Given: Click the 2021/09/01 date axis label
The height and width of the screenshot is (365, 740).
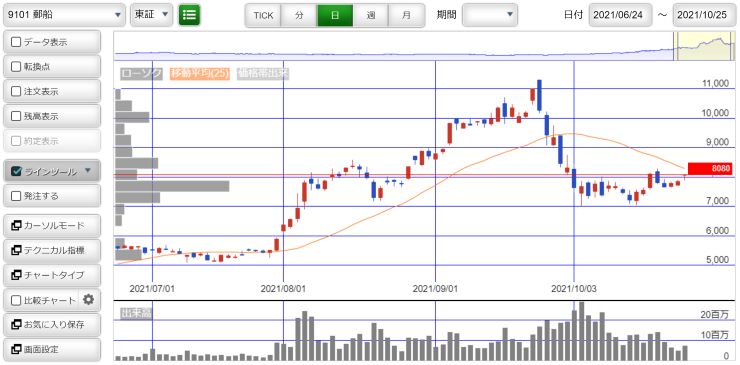Looking at the screenshot, I should [435, 288].
